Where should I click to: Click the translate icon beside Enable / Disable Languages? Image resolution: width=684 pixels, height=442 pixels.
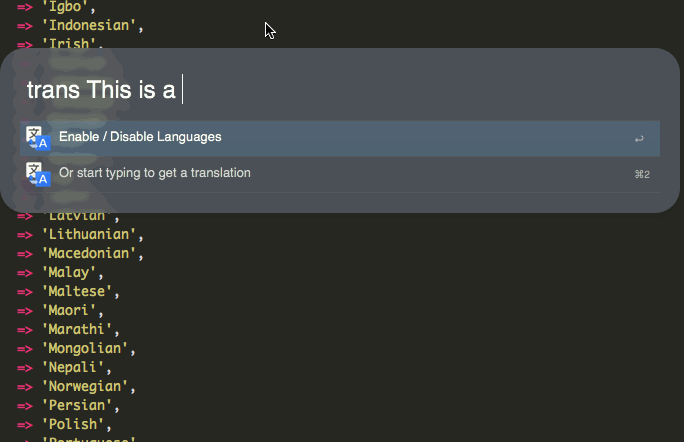37,138
